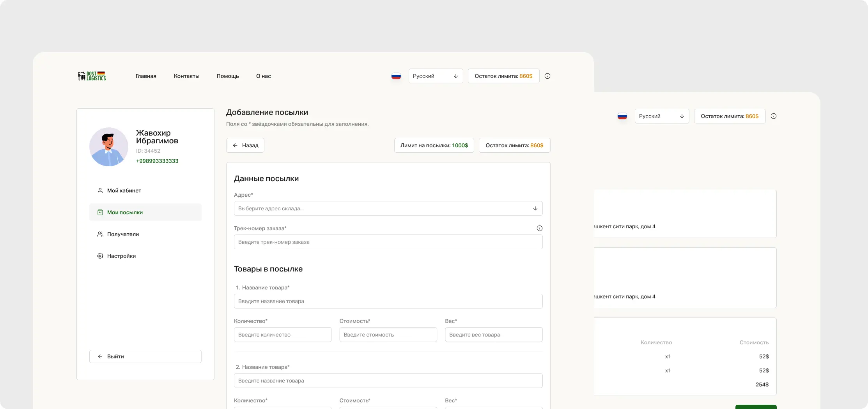Focus the second product name field
The height and width of the screenshot is (409, 868).
[x=388, y=381]
